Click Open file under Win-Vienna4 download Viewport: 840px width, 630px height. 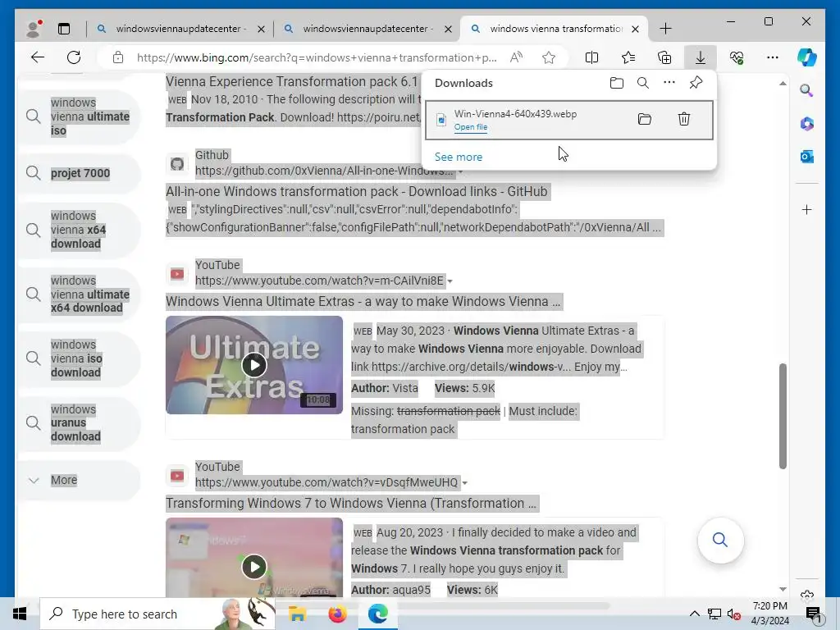tap(470, 127)
